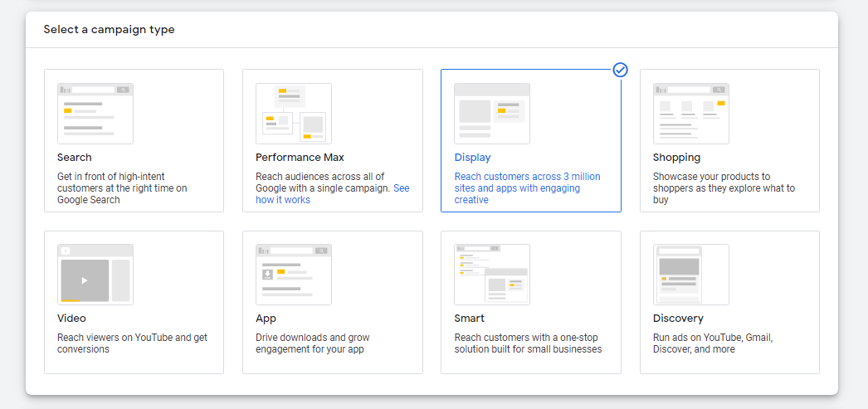Click the 'Select a campaign type' heading
The image size is (868, 409).
[x=109, y=30]
